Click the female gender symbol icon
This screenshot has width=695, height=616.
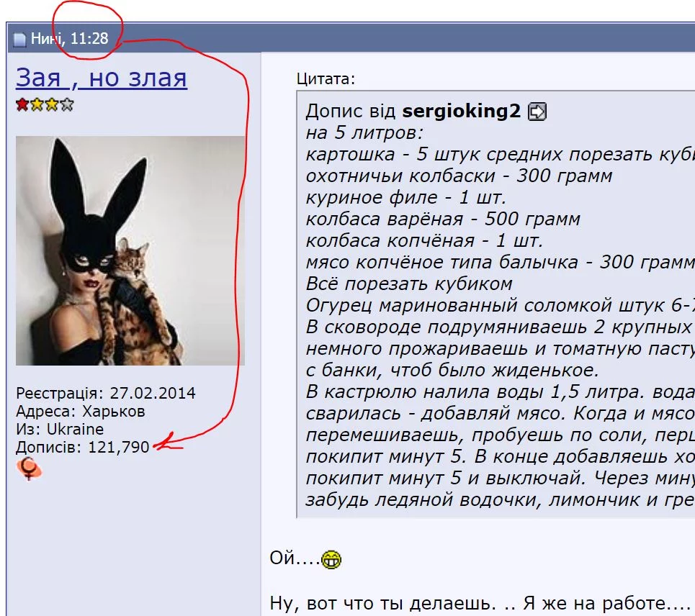coord(30,469)
